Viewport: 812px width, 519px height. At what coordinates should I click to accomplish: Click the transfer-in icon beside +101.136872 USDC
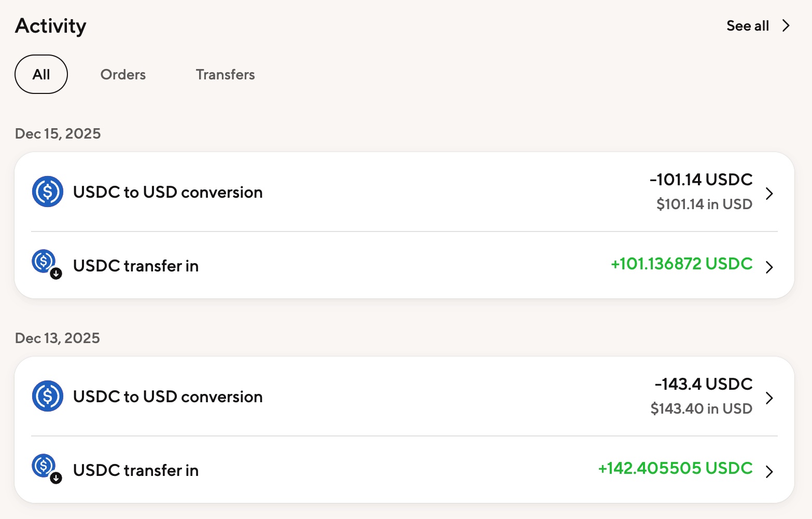tap(45, 263)
